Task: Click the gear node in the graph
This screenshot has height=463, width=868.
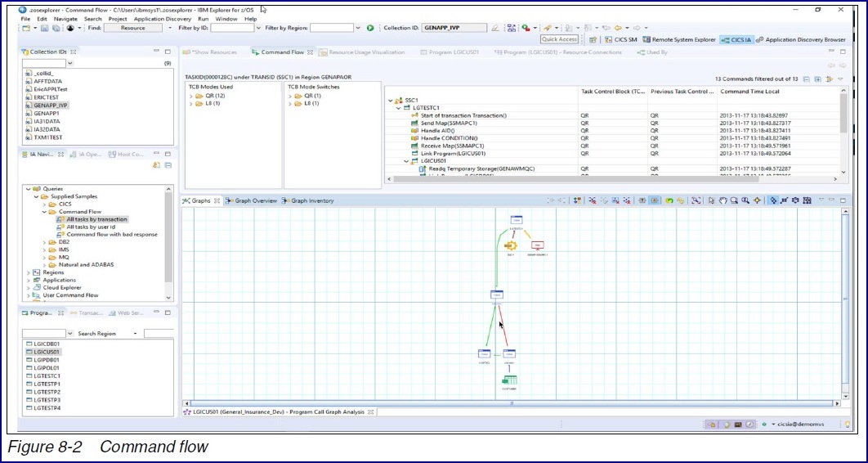Action: [512, 245]
